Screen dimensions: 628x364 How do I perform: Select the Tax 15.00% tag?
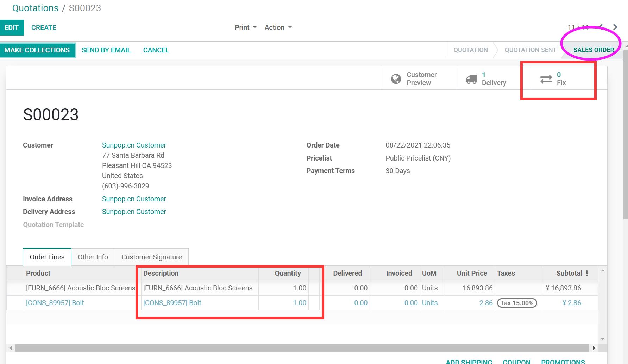(x=517, y=303)
